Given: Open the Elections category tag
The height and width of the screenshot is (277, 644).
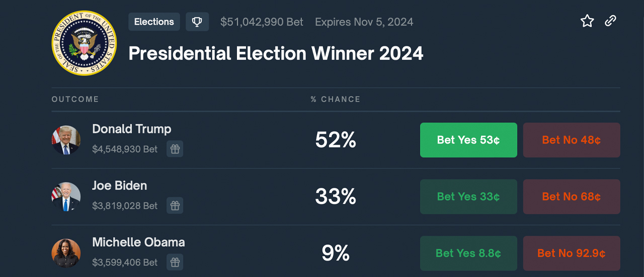Looking at the screenshot, I should [x=154, y=22].
